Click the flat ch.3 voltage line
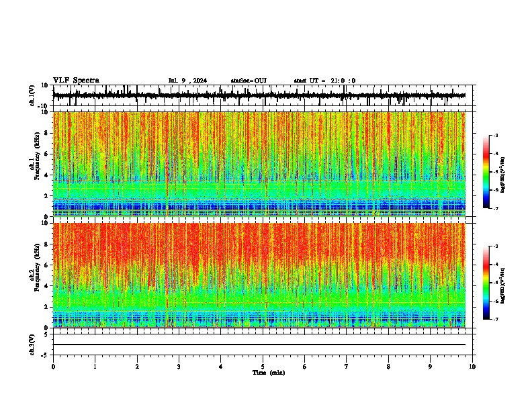Screen dimensions: 532x411 (x=259, y=345)
